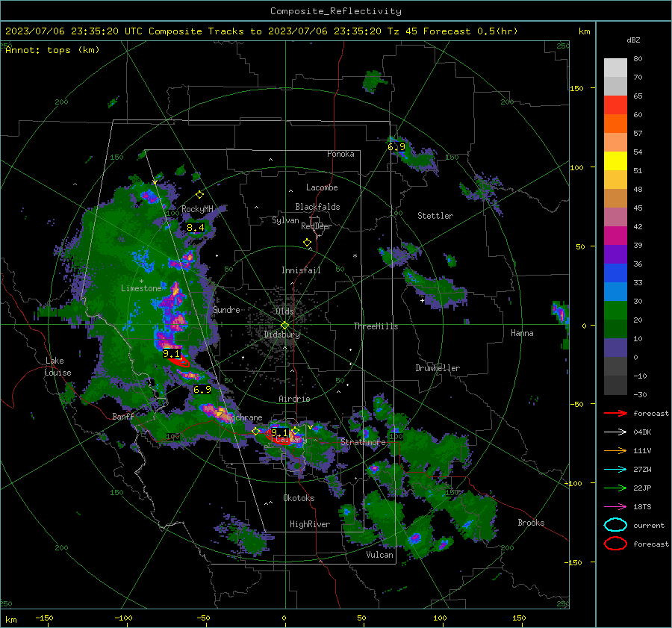Click the 2023/07/06 23:35:20 UTC header timestamp
Viewport: 672px width, 628px height.
pos(74,31)
